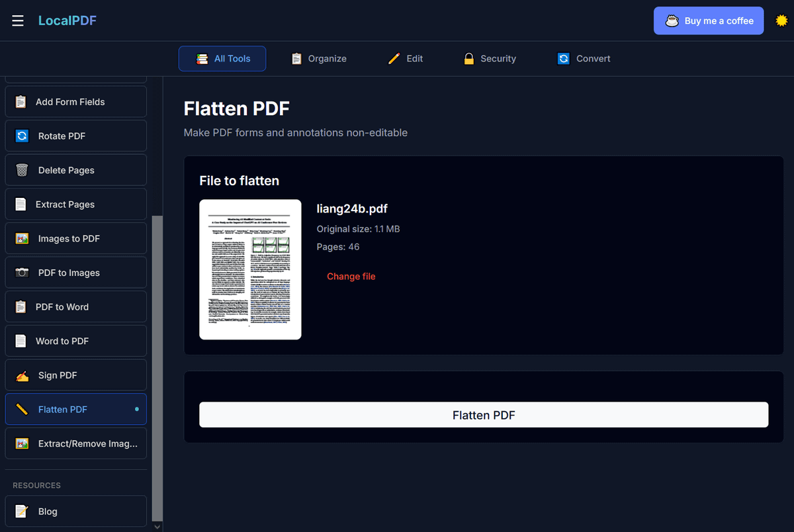Image resolution: width=794 pixels, height=532 pixels.
Task: Click the sidebar scrollbar down arrow
Action: click(157, 527)
